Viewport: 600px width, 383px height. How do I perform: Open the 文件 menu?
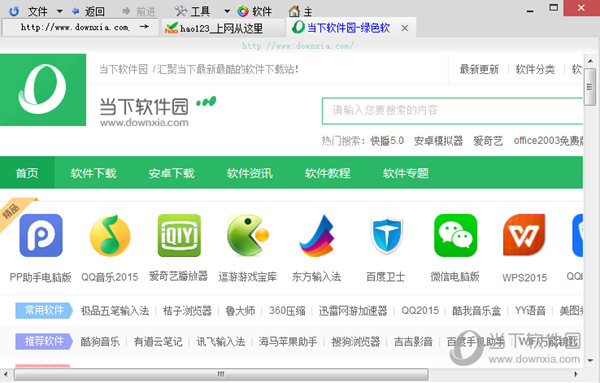pos(38,11)
